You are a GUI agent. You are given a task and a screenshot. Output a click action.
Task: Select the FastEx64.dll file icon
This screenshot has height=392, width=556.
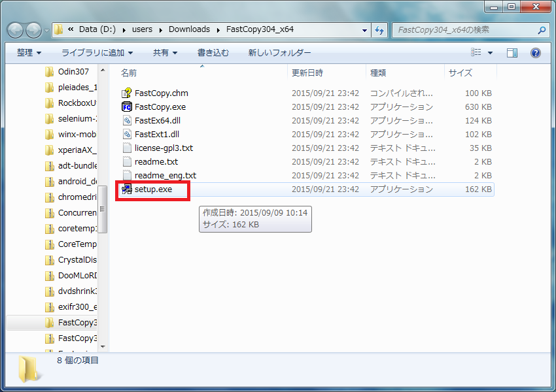pyautogui.click(x=127, y=120)
